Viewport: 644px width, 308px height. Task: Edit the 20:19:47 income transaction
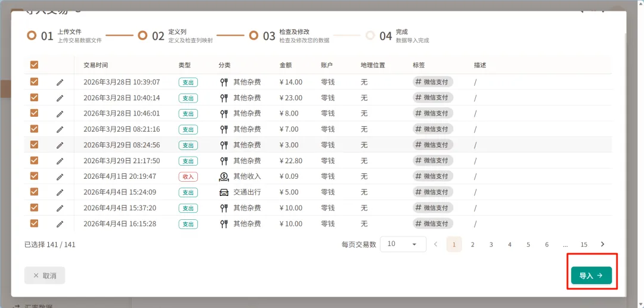point(60,177)
